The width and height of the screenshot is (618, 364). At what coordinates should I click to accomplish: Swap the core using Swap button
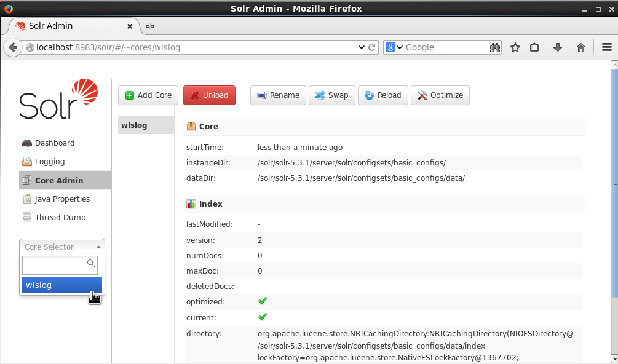pos(332,95)
